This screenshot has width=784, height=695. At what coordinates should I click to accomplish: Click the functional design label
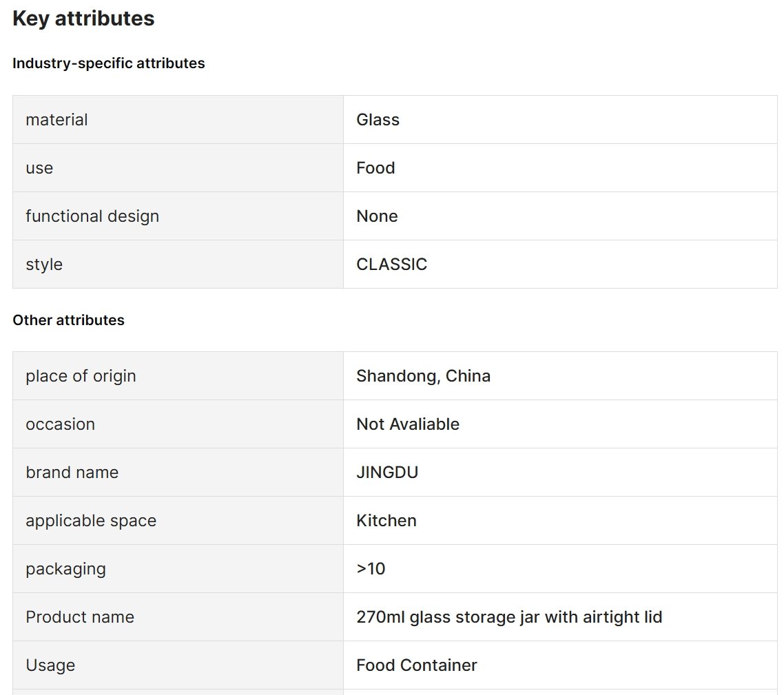92,216
